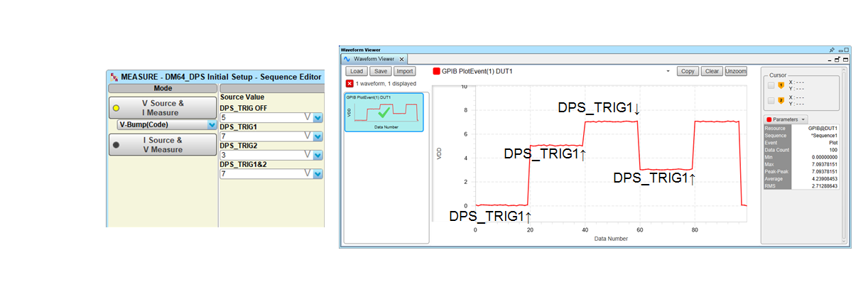
Task: Click the Import button
Action: [405, 71]
